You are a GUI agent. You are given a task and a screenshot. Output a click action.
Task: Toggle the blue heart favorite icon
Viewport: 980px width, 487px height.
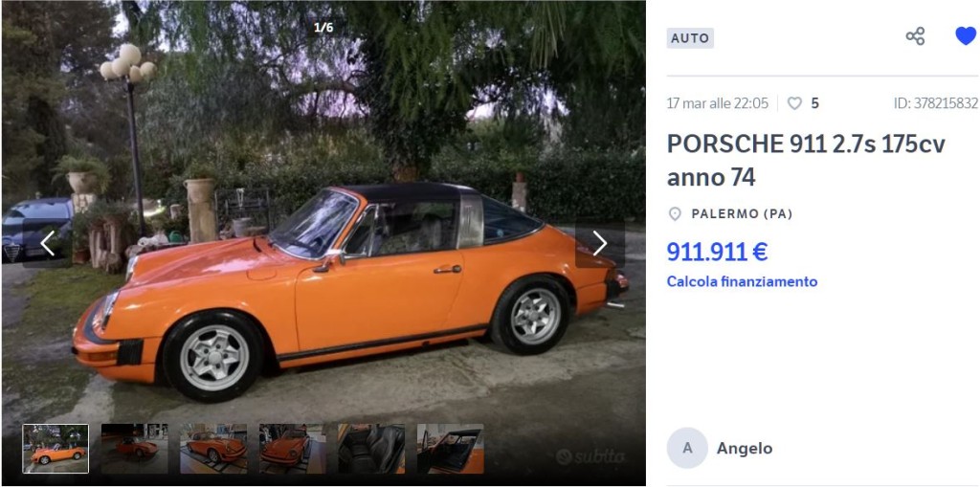pyautogui.click(x=966, y=36)
